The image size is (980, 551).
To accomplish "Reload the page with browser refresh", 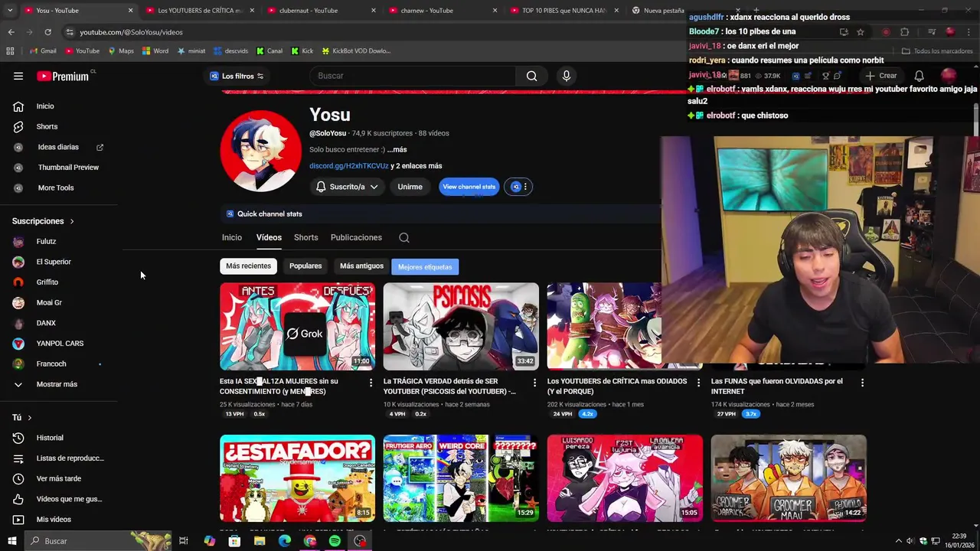I will tap(47, 32).
